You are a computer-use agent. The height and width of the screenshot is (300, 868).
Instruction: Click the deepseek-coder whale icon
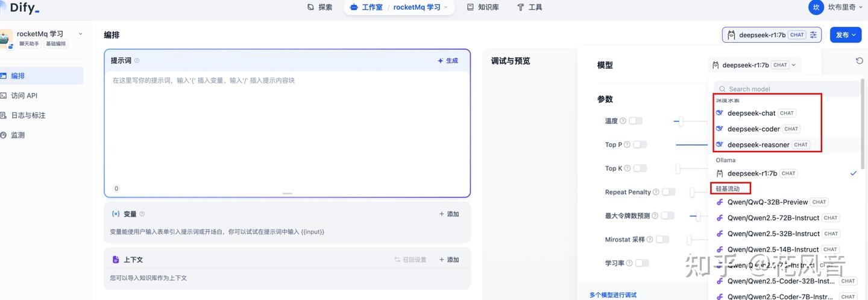(719, 129)
